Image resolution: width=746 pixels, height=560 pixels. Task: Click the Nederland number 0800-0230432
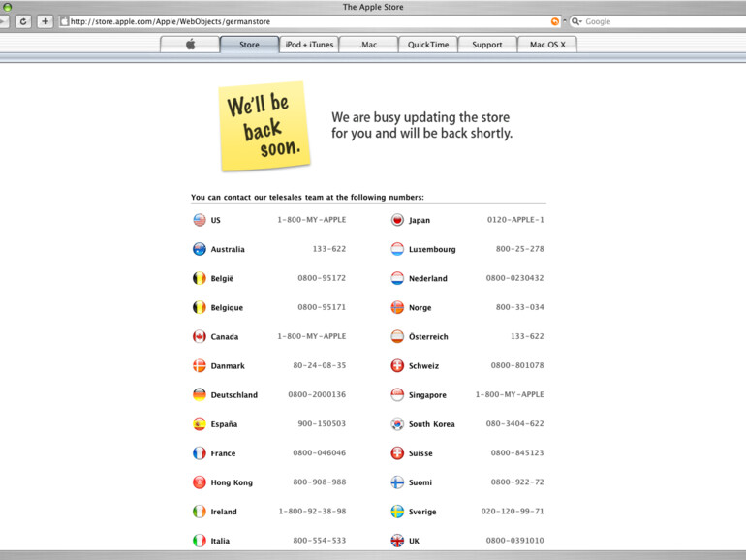514,278
